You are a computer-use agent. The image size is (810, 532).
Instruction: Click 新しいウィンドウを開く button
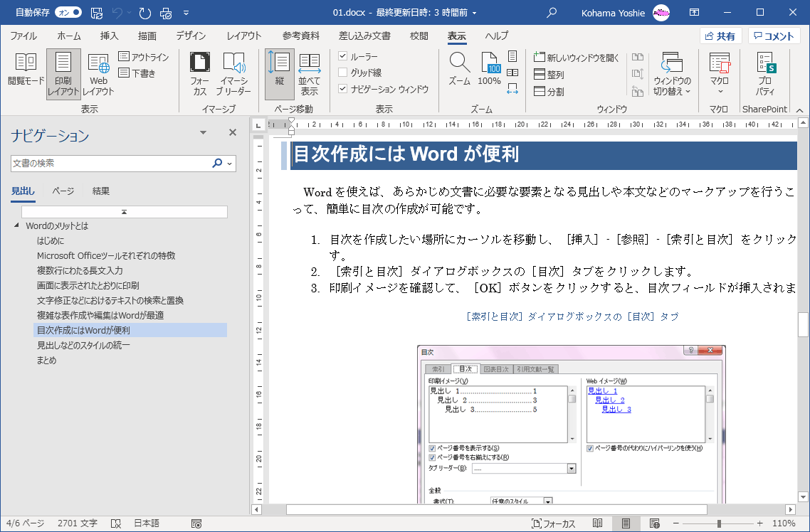577,58
